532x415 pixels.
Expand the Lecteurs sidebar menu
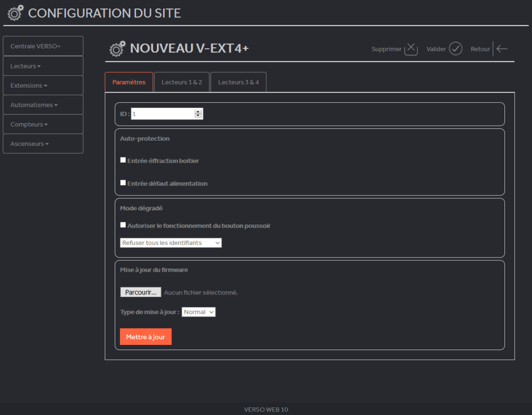43,66
